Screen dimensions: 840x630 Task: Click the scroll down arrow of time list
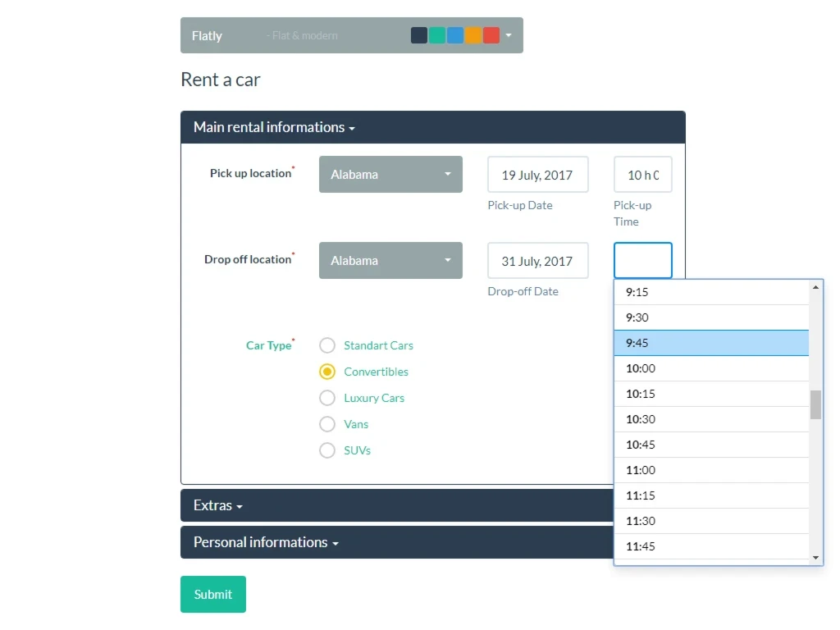click(x=815, y=558)
